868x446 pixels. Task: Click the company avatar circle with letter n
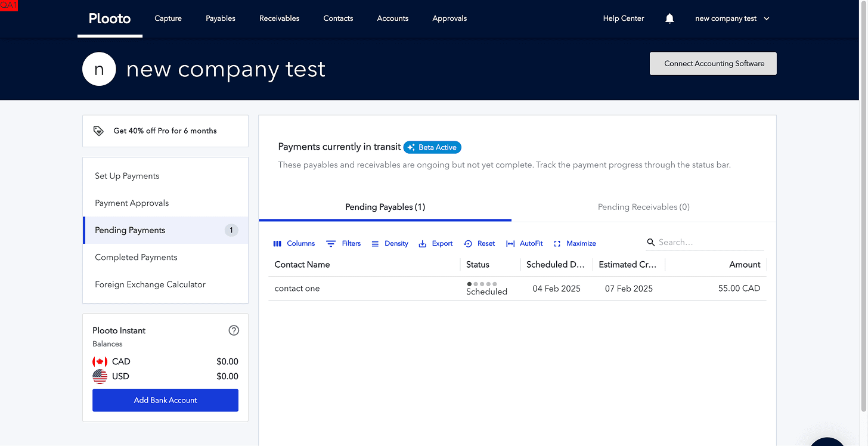[x=99, y=69]
